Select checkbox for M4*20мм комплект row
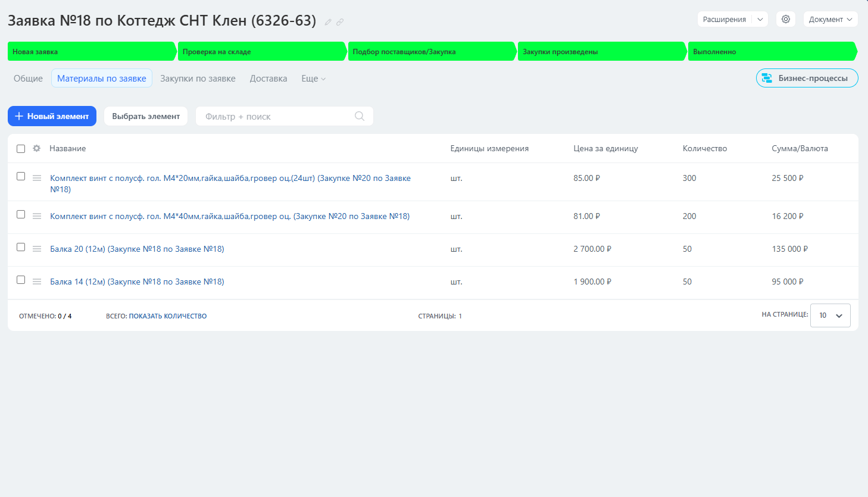868x497 pixels. pyautogui.click(x=21, y=176)
